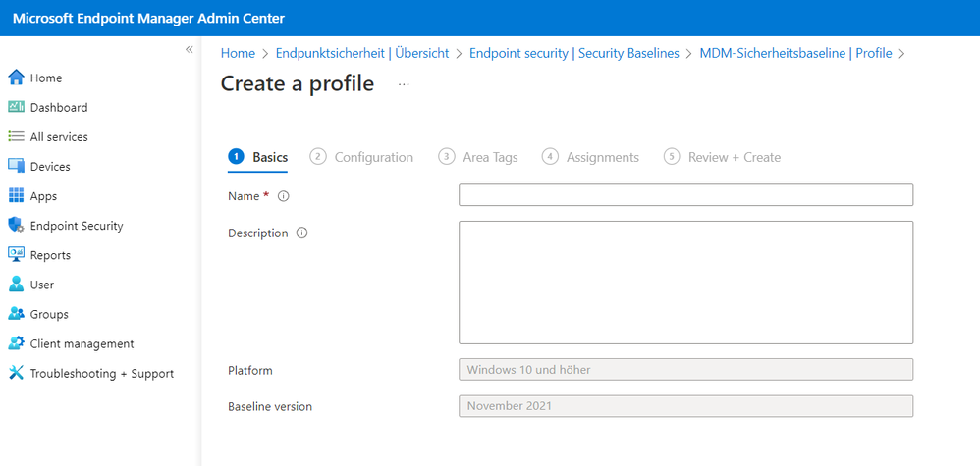Click the Platform field Windows 10 und höher
The width and height of the screenshot is (980, 466).
coord(685,369)
